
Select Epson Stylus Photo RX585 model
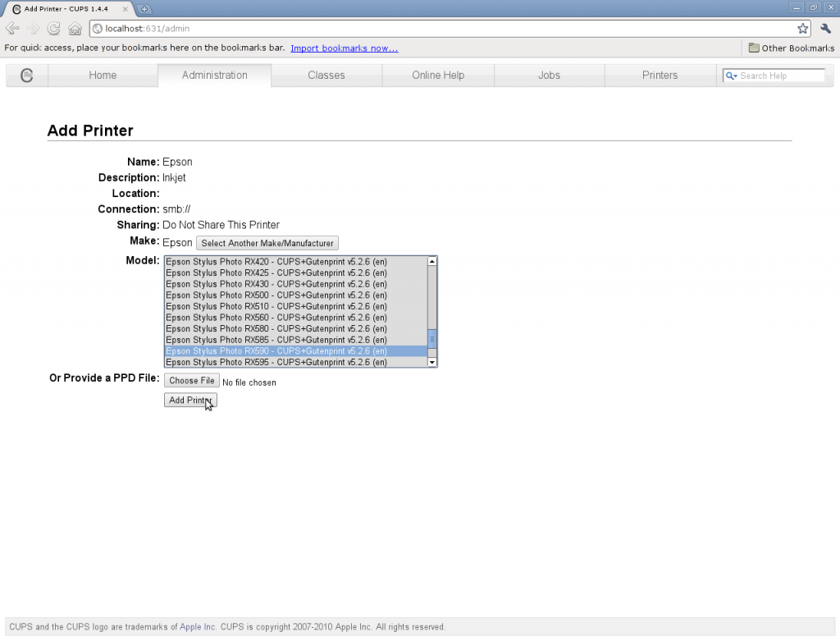(296, 341)
